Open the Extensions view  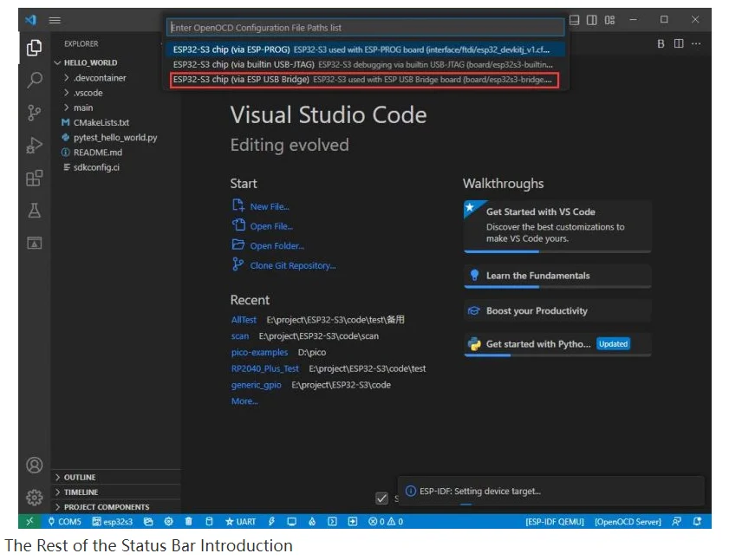(x=35, y=178)
